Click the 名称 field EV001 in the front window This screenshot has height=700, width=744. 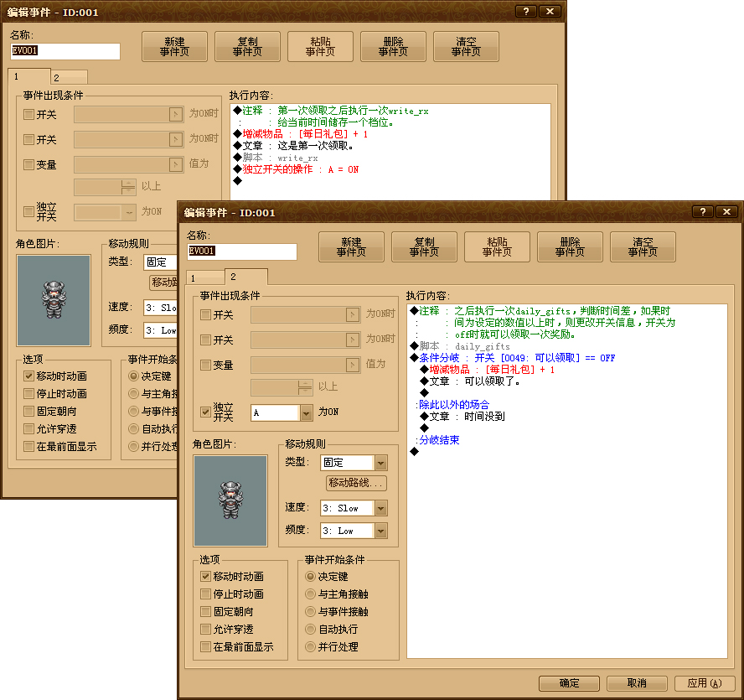[242, 251]
